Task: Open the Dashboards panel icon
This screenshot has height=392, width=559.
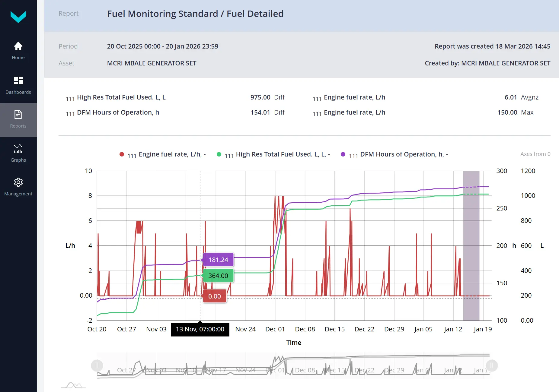Action: click(x=18, y=80)
